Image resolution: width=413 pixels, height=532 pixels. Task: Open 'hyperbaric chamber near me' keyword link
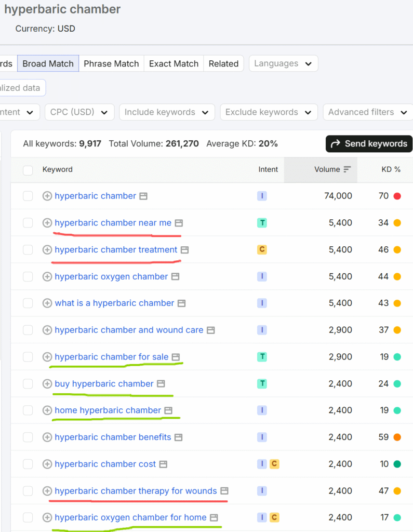(x=113, y=223)
